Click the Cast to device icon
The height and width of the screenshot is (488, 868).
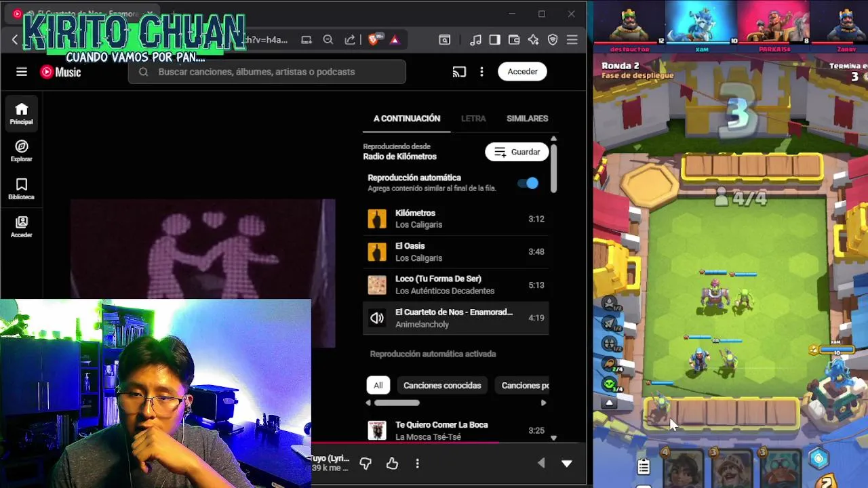click(x=459, y=72)
